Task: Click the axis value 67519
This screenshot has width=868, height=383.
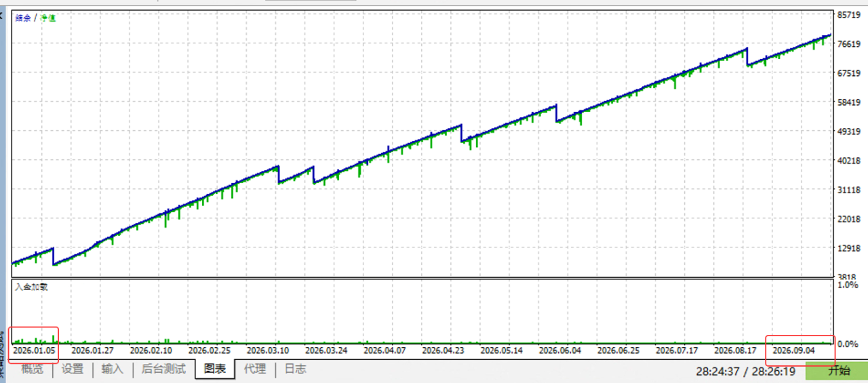Action: [849, 73]
